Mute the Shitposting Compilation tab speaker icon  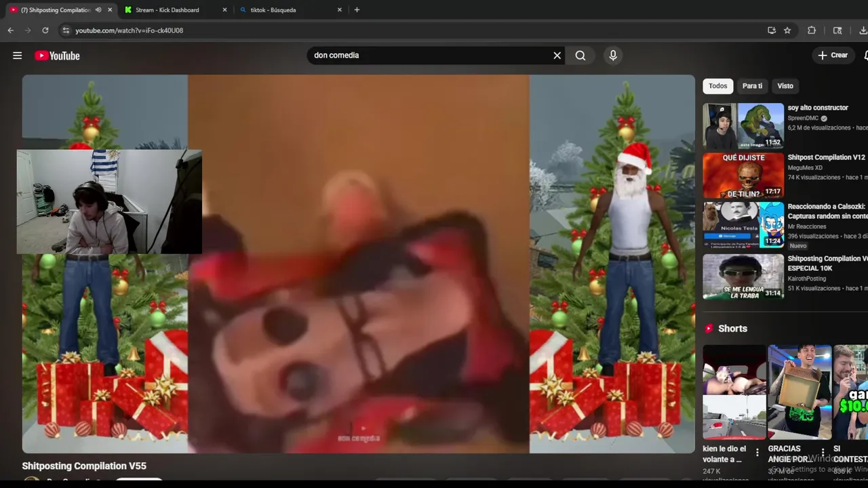(98, 10)
